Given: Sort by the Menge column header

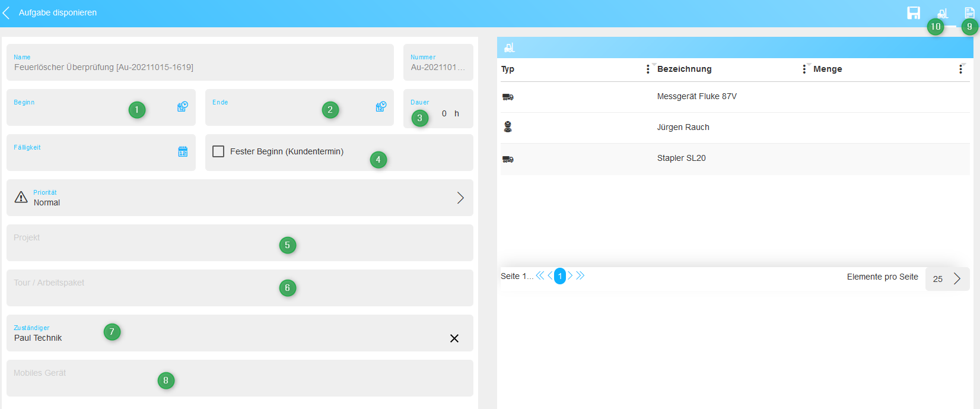Looking at the screenshot, I should (828, 69).
